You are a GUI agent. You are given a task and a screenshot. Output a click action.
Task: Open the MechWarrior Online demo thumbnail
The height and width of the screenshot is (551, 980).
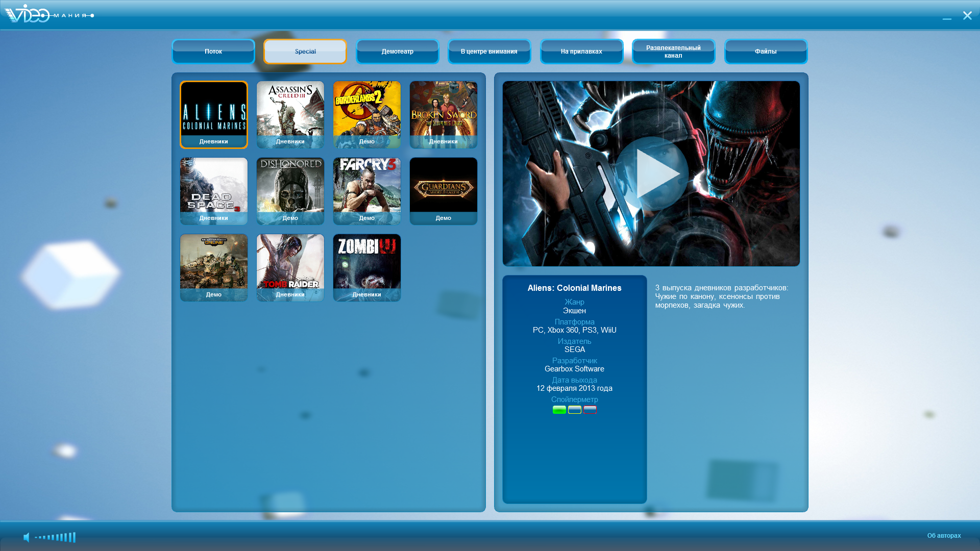[x=214, y=268]
